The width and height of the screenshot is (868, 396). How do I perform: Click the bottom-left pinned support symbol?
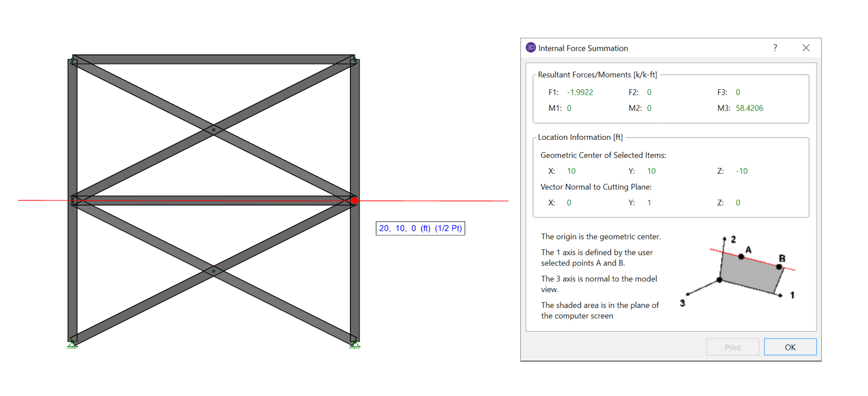[x=72, y=345]
